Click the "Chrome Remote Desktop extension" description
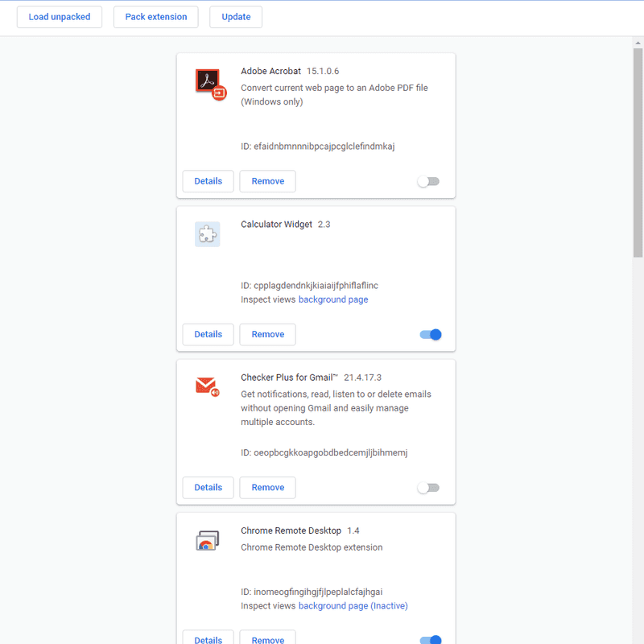 point(312,547)
